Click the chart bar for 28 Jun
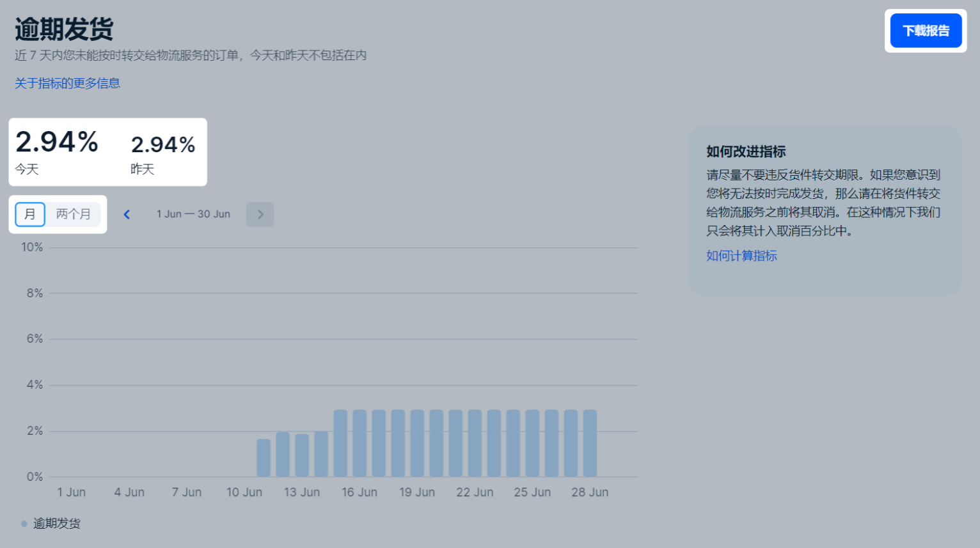 (590, 443)
